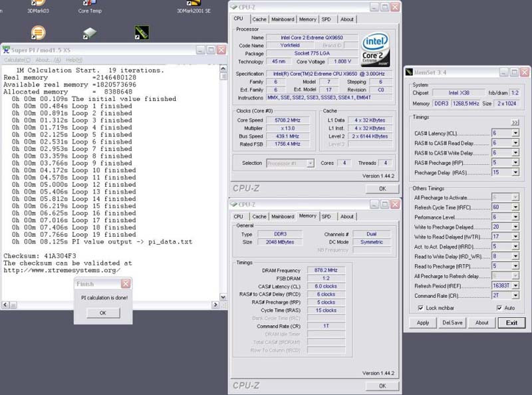Image resolution: width=532 pixels, height=395 pixels.
Task: Open Command Rate (CR) dropdown in MemSet
Action: (x=515, y=295)
